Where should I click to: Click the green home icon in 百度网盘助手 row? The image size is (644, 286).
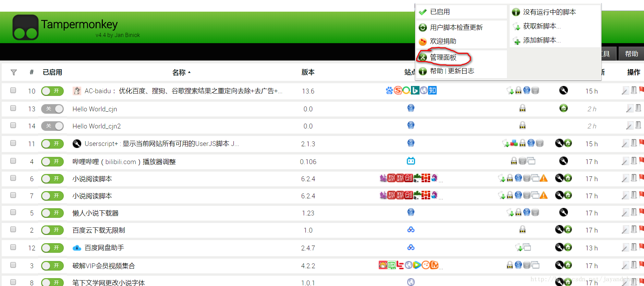coord(568,247)
